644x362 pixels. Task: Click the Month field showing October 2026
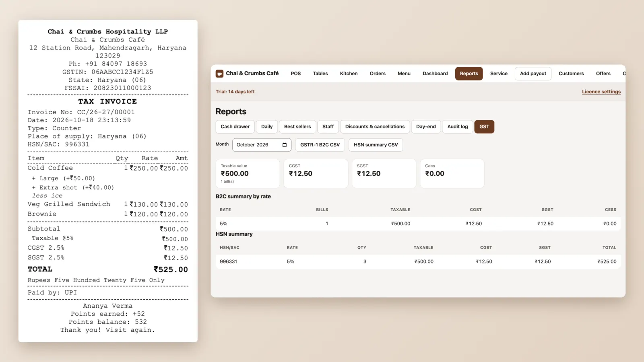[262, 145]
